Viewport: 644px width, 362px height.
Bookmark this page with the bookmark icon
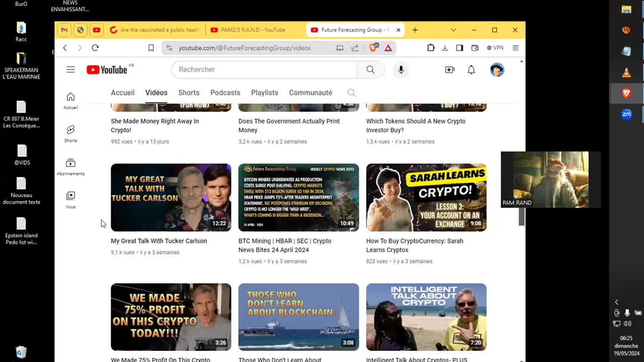pyautogui.click(x=151, y=48)
